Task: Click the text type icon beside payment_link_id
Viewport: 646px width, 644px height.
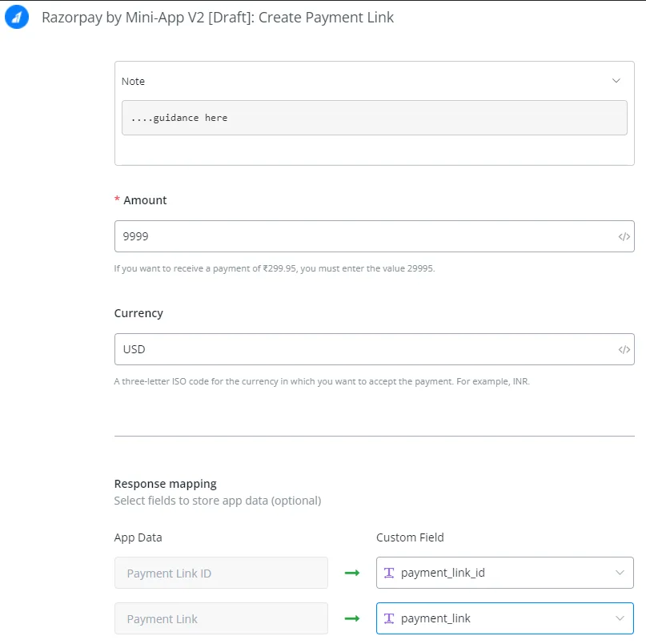Action: coord(389,573)
